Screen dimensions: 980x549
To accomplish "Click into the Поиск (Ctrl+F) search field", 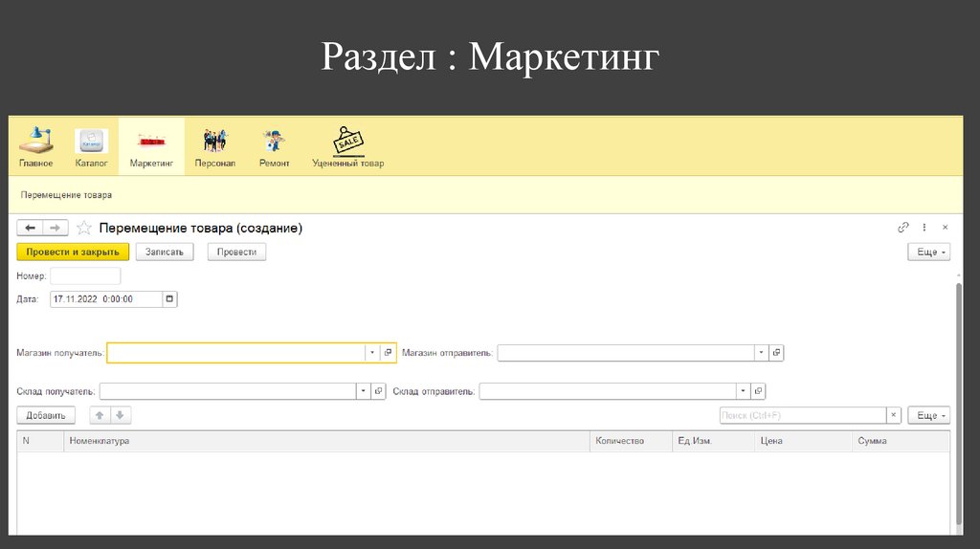I will pos(802,415).
